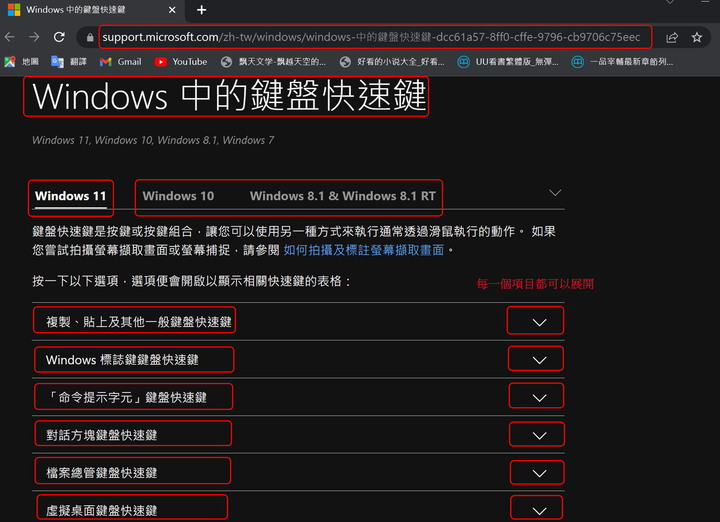The width and height of the screenshot is (720, 522).
Task: Open the 飄天文學 bookmark
Action: click(273, 62)
